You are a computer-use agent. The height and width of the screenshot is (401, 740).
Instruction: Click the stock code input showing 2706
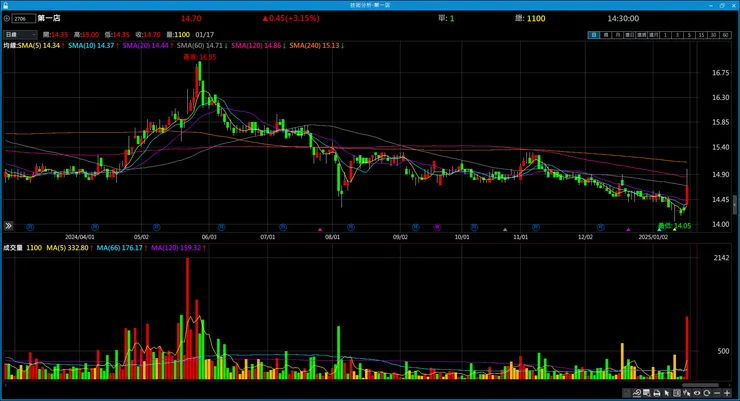pyautogui.click(x=23, y=18)
